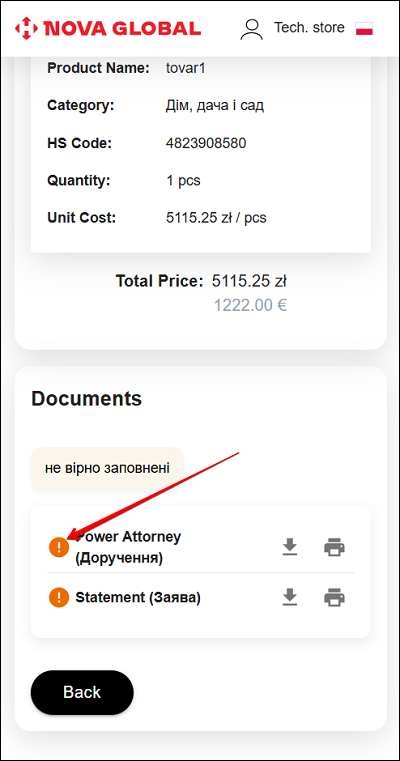Click the 'не вірно заповнені' message bubble

pos(107,468)
